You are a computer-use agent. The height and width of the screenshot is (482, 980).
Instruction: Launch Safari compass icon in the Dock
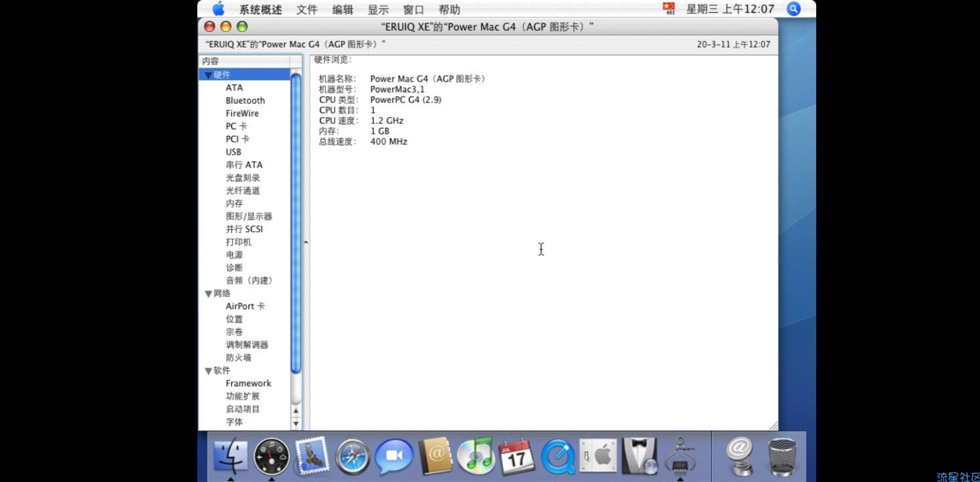pos(353,457)
